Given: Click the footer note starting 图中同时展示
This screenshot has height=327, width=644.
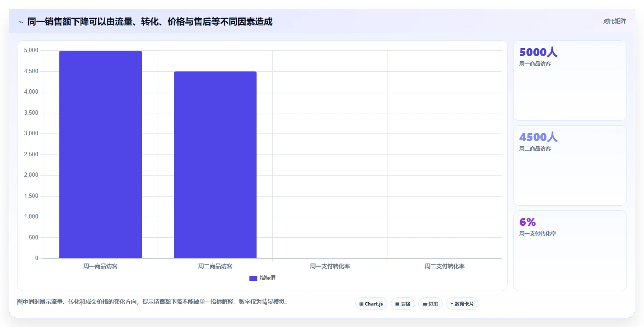Looking at the screenshot, I should pos(153,302).
